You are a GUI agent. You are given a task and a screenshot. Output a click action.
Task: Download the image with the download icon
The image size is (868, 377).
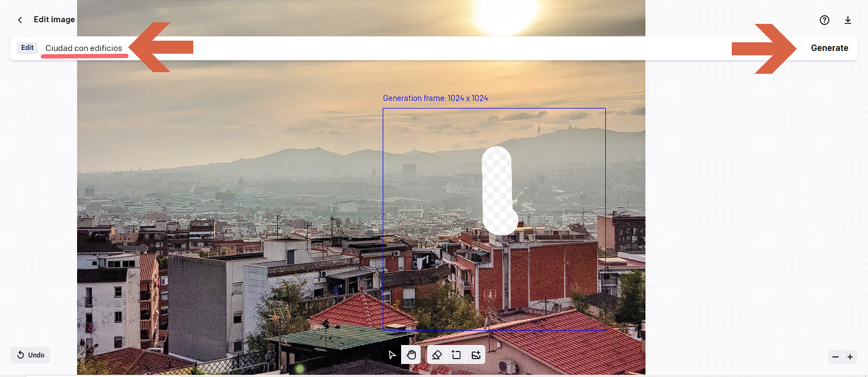pos(847,20)
